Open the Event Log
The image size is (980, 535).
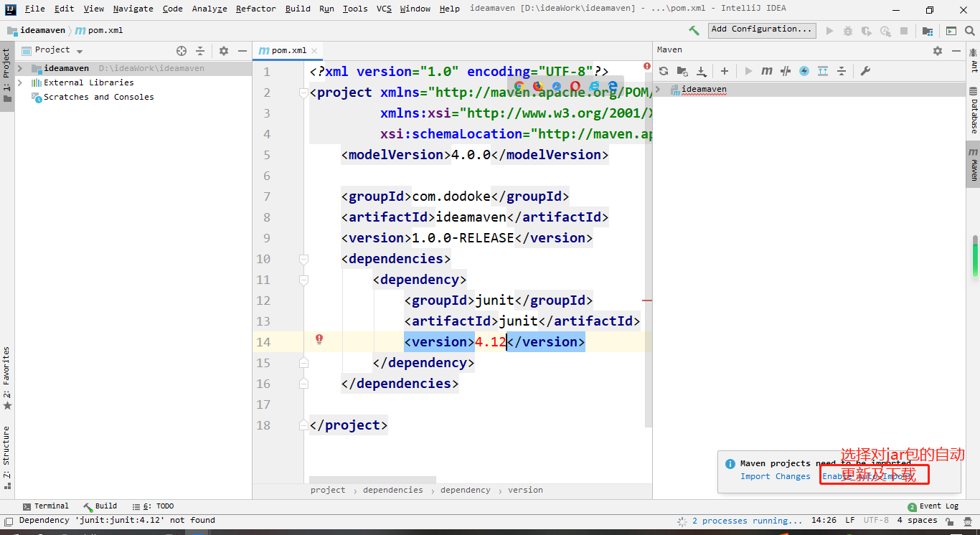click(x=933, y=506)
